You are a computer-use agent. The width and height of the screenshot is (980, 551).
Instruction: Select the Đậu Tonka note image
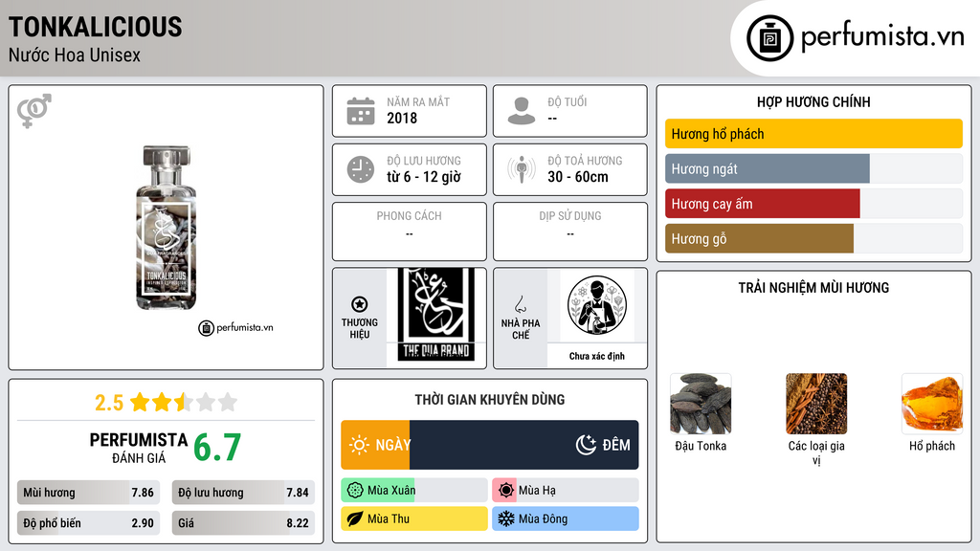(x=701, y=404)
